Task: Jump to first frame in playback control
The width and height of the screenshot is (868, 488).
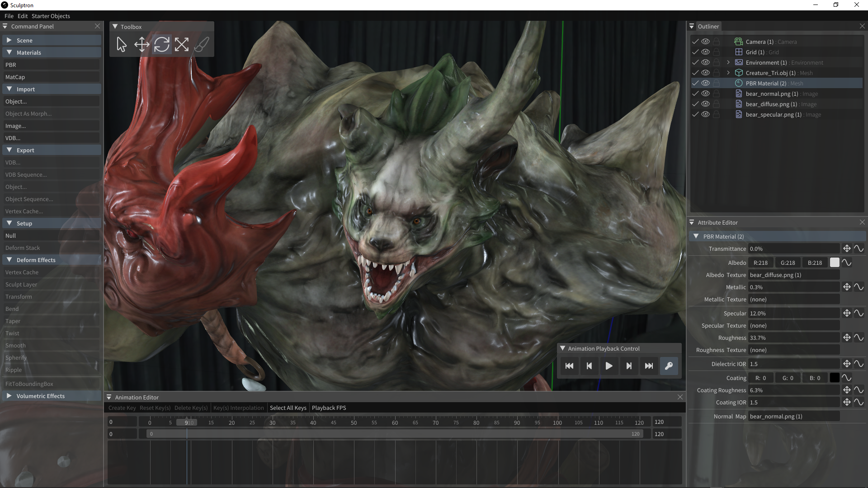Action: pyautogui.click(x=569, y=366)
